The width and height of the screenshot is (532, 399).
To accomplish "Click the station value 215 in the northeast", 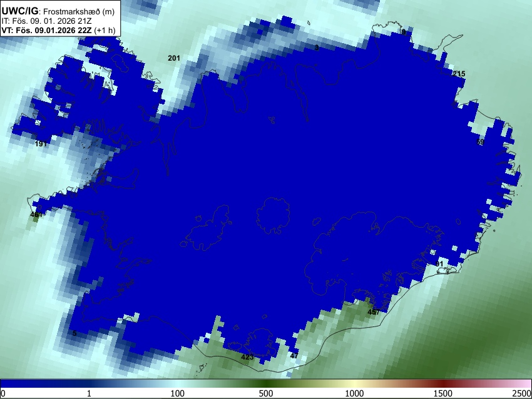I will [x=459, y=74].
